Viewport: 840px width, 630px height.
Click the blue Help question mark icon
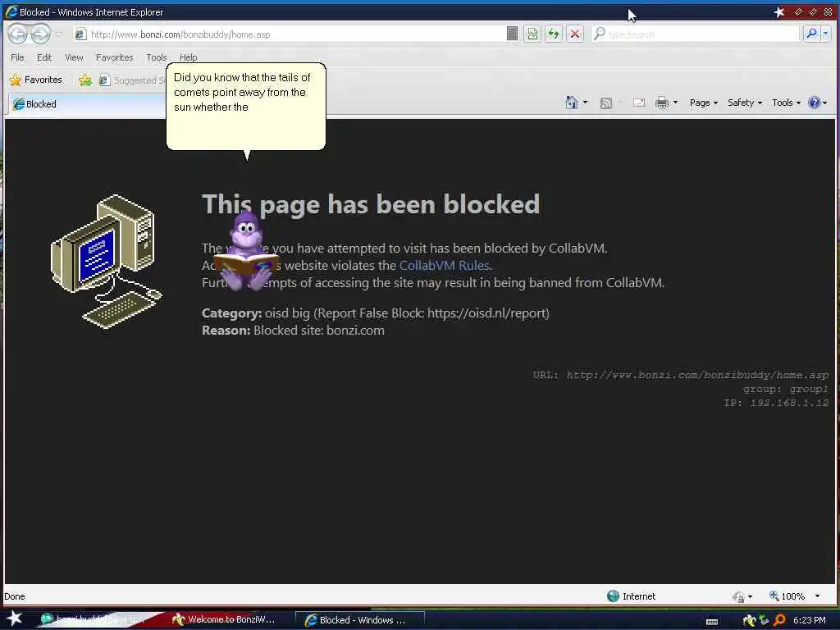coord(815,103)
